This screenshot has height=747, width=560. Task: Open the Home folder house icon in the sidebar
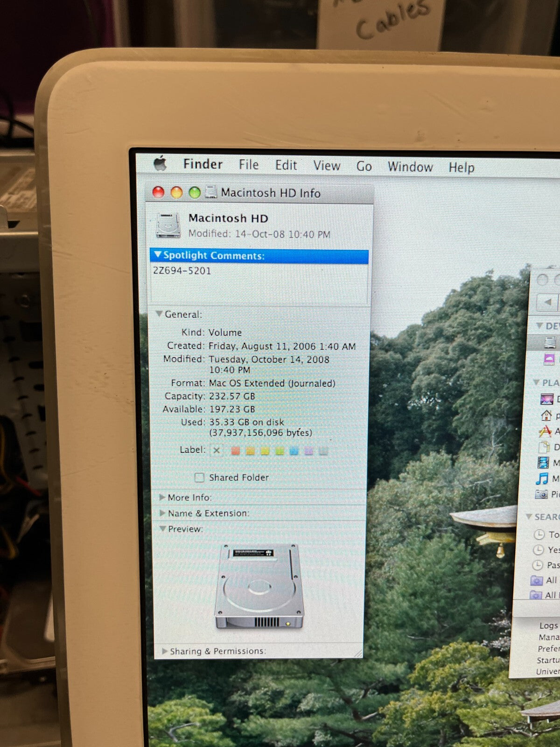[x=546, y=415]
